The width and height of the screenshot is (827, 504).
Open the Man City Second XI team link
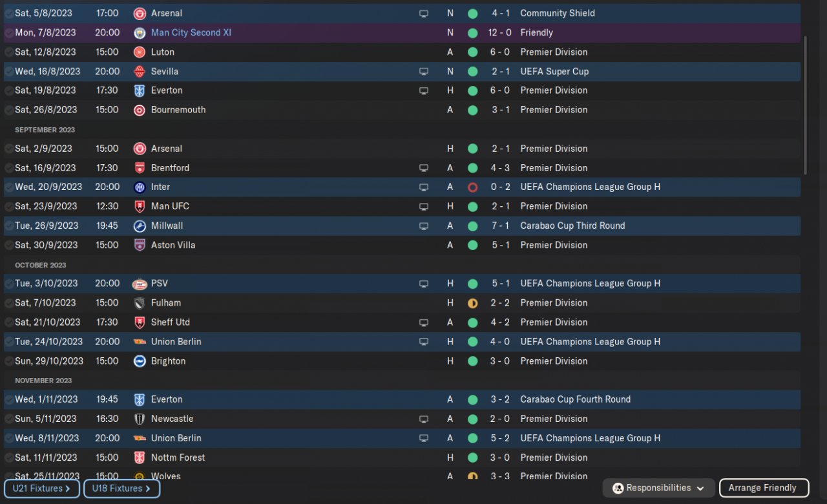pyautogui.click(x=191, y=32)
